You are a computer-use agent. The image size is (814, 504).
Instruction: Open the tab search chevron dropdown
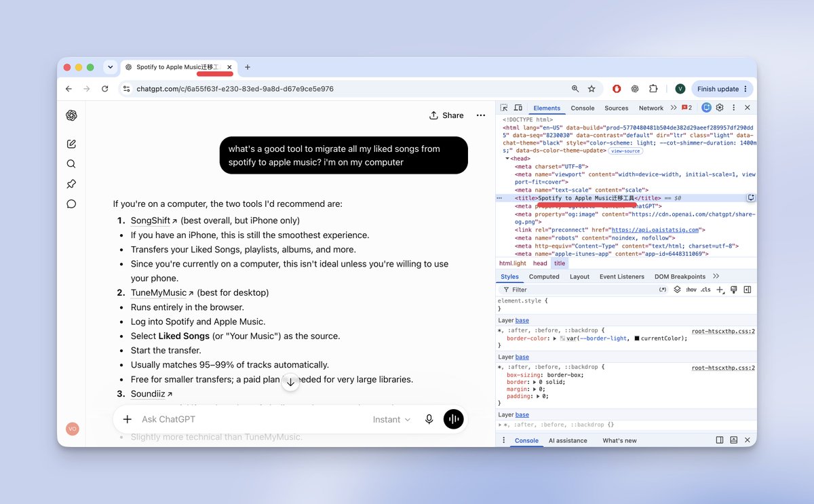coord(110,67)
